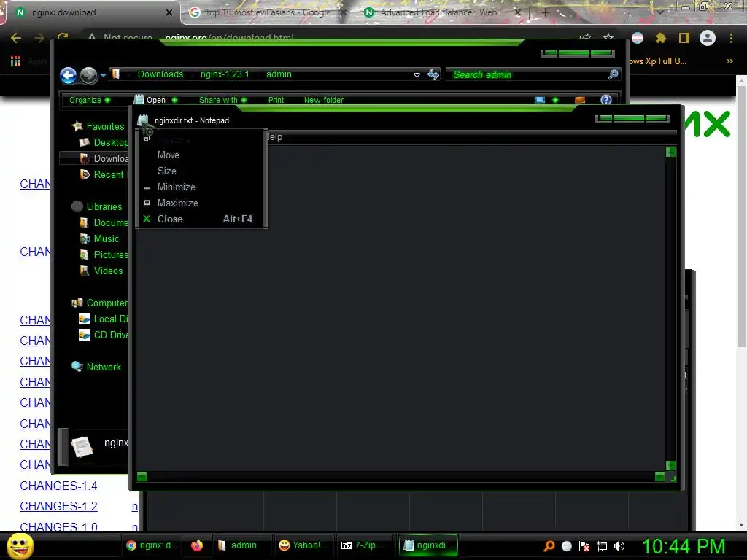Click the Notepad vertical scrollbar down arrow
The image size is (747, 560).
click(670, 465)
